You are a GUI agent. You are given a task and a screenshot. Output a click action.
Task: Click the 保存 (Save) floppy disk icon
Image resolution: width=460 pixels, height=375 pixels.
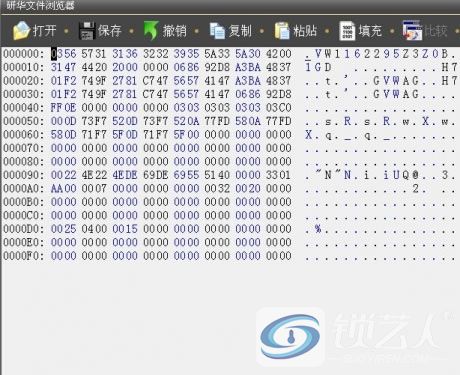click(86, 31)
